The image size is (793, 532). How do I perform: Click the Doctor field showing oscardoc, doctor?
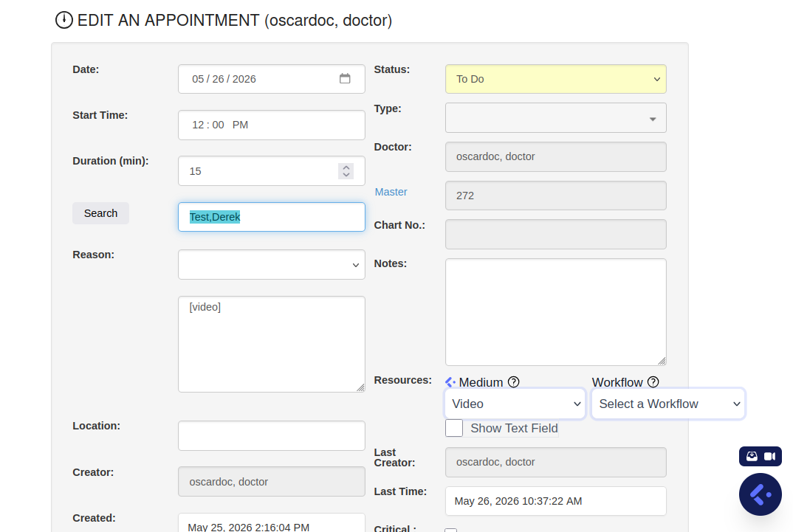[556, 156]
